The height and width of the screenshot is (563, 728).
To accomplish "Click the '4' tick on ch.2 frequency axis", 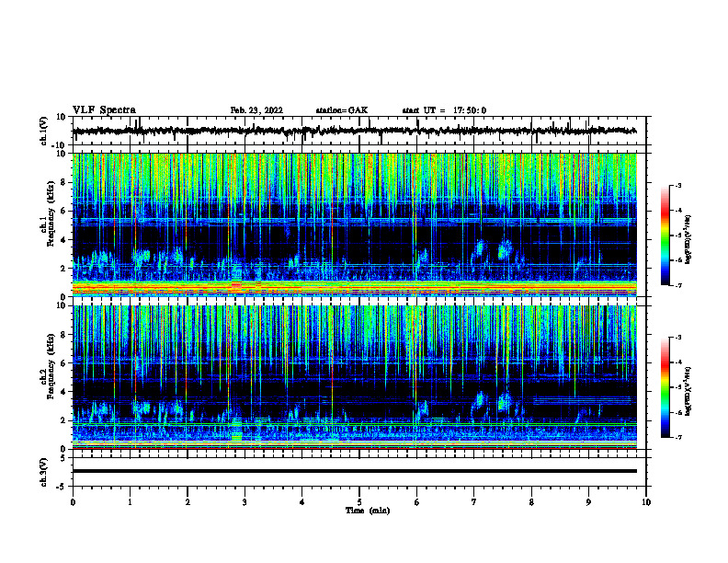I will pyautogui.click(x=64, y=392).
